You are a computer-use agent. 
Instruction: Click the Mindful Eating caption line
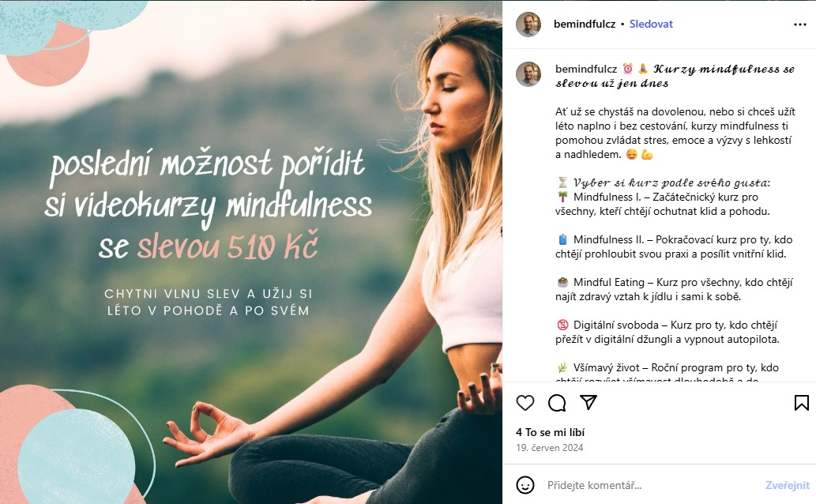(674, 289)
